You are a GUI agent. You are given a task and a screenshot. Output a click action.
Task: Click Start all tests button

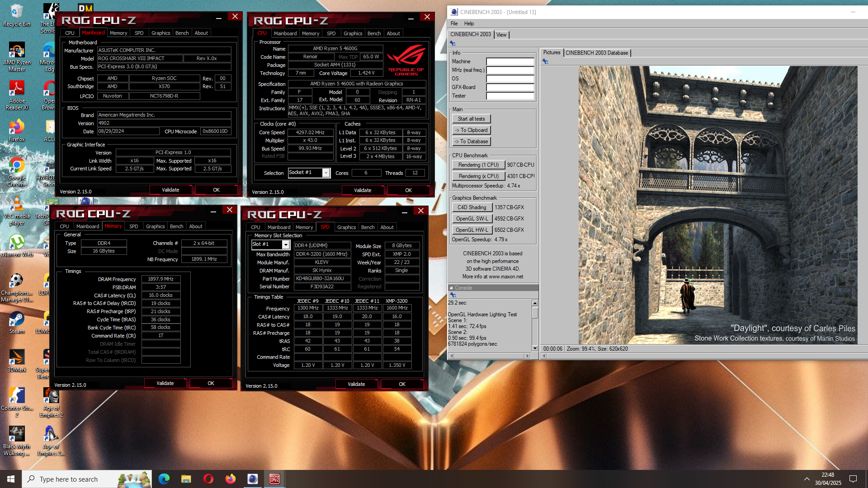pyautogui.click(x=471, y=119)
